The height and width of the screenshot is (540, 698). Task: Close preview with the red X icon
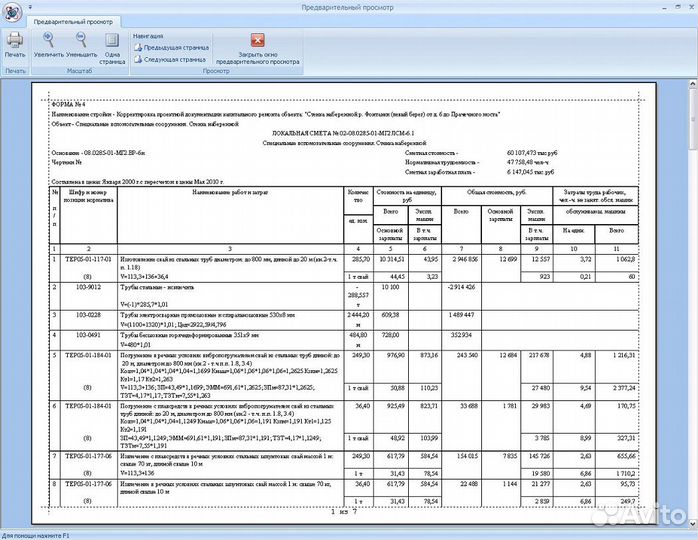(x=258, y=40)
